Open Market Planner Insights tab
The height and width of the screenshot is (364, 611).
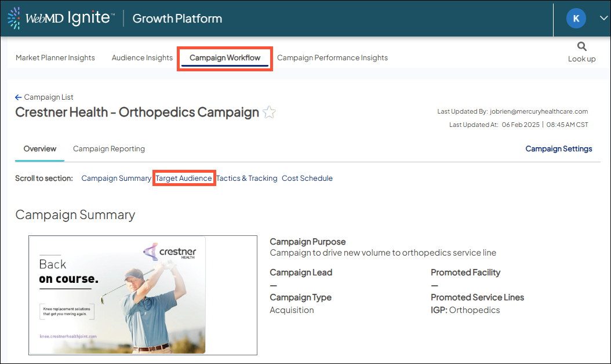click(55, 58)
